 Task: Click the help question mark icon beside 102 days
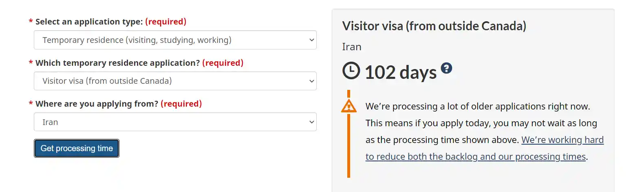(x=447, y=68)
